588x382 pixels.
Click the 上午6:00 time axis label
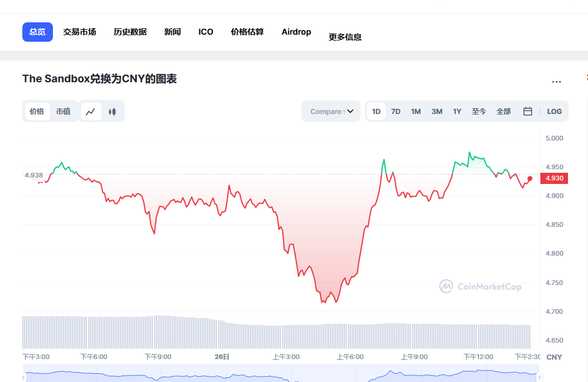350,357
